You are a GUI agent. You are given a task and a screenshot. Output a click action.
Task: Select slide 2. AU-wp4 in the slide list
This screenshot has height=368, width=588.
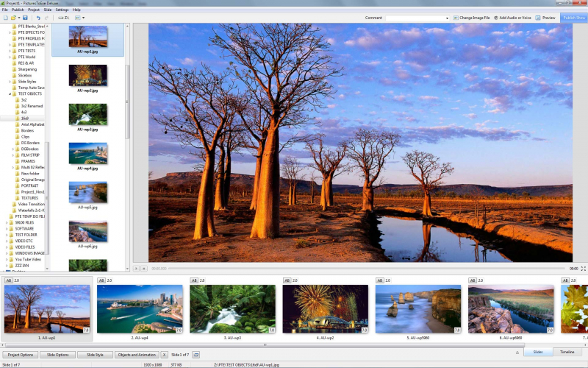pyautogui.click(x=140, y=308)
